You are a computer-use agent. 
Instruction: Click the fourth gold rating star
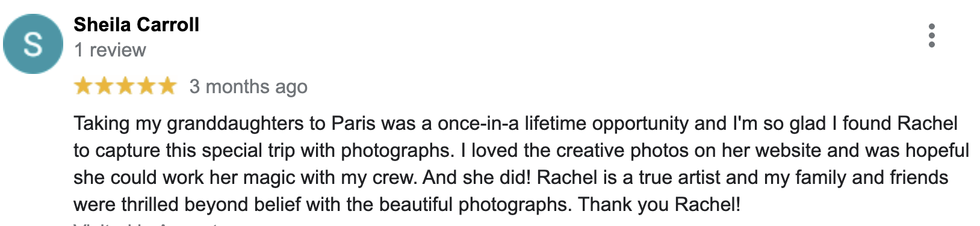point(146,86)
